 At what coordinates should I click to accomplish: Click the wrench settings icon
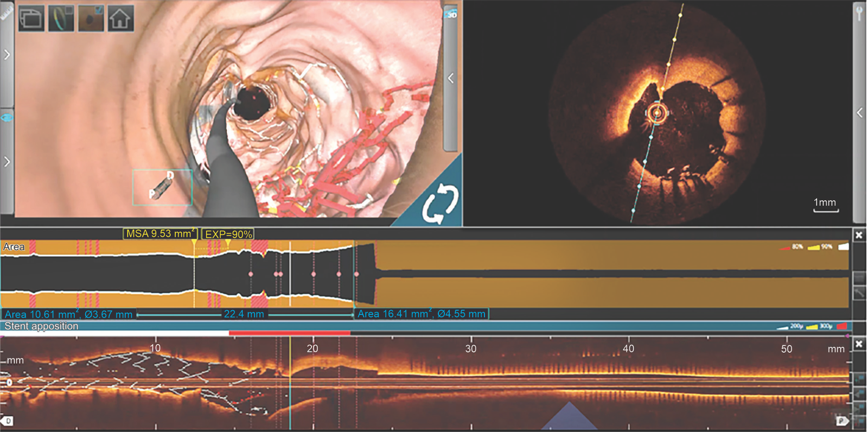(x=860, y=12)
